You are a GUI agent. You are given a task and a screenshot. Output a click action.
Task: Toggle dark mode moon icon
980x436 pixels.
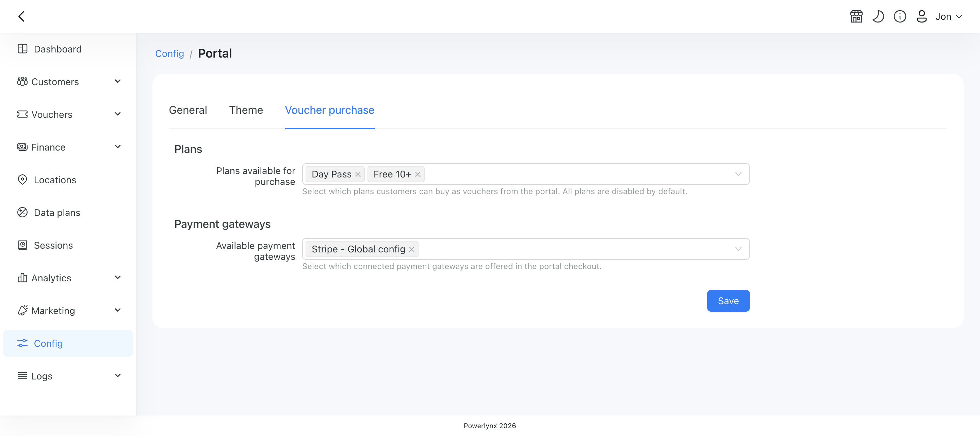click(878, 16)
